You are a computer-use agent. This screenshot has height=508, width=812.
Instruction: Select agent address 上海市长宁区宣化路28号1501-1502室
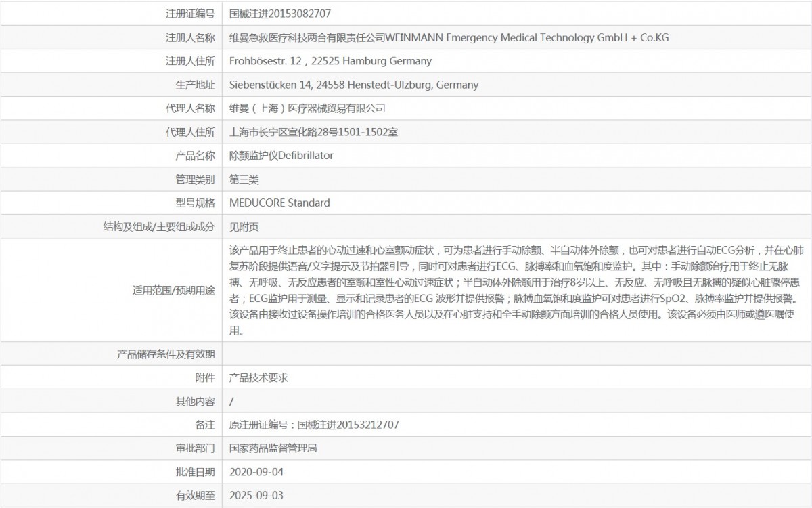coord(313,132)
